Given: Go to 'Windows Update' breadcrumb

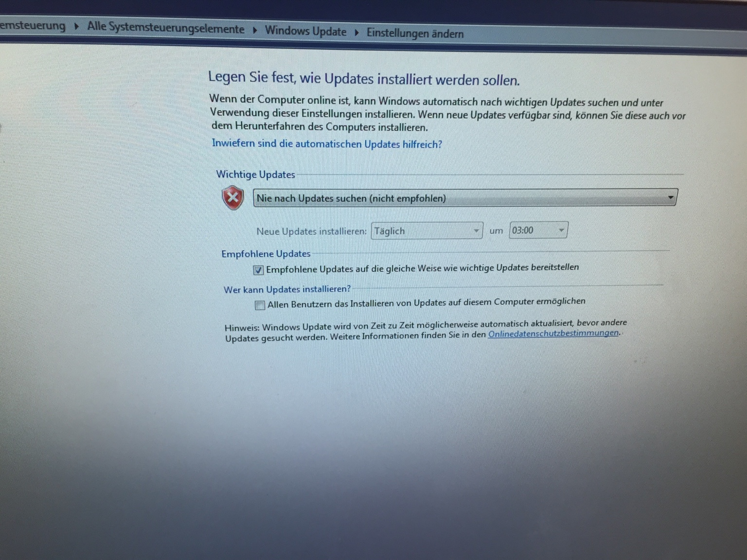Looking at the screenshot, I should click(305, 31).
